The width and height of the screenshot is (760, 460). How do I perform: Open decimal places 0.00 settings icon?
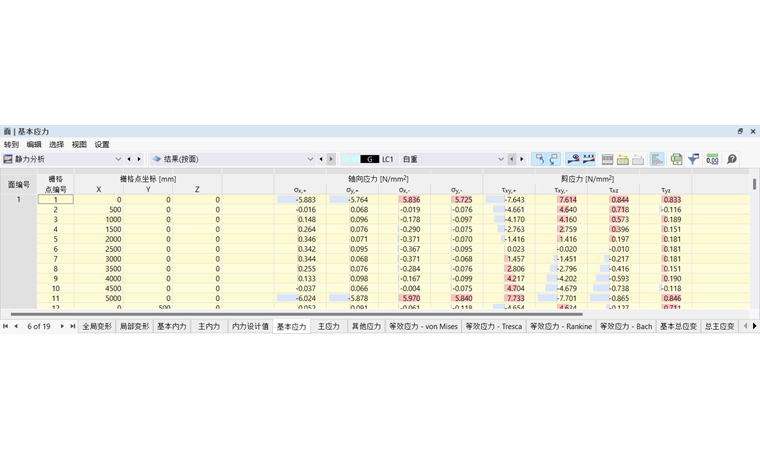click(712, 159)
